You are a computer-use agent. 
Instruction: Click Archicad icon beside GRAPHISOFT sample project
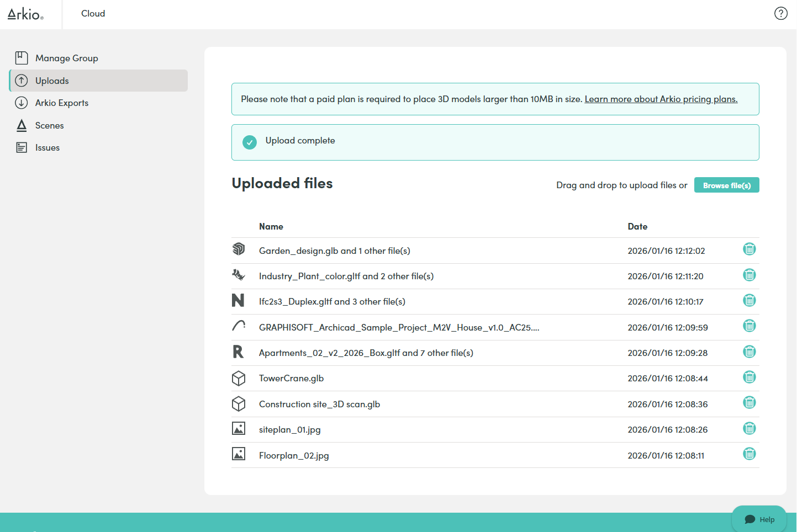tap(239, 326)
